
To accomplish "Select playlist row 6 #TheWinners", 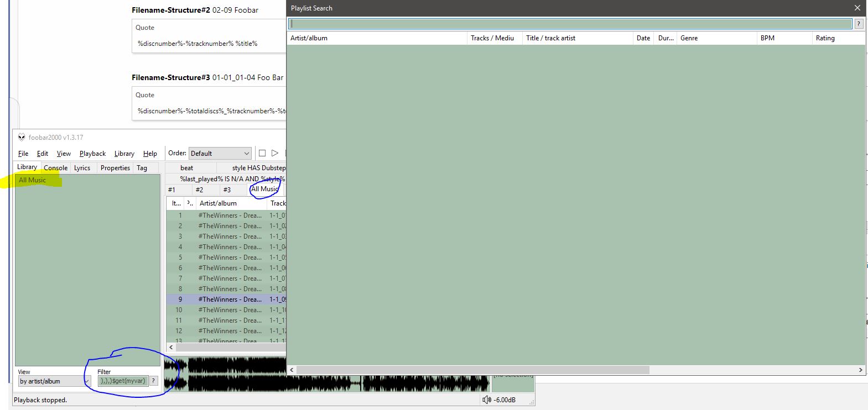I will coord(226,268).
